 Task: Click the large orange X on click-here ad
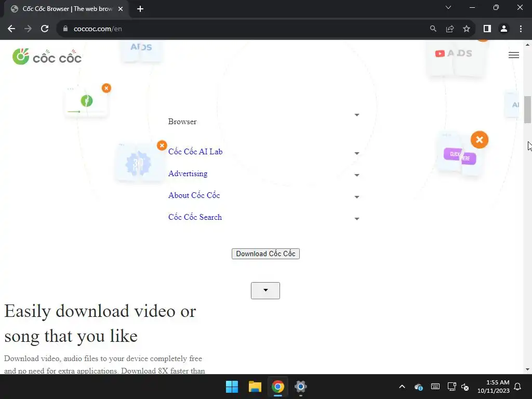click(480, 139)
